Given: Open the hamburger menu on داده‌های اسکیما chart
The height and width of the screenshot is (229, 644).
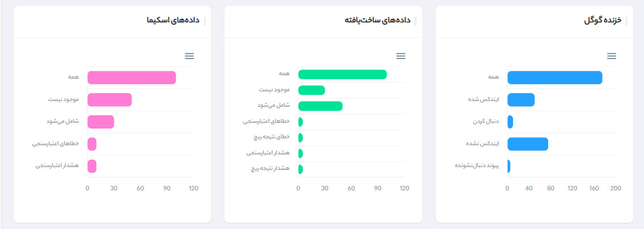Looking at the screenshot, I should click(190, 56).
